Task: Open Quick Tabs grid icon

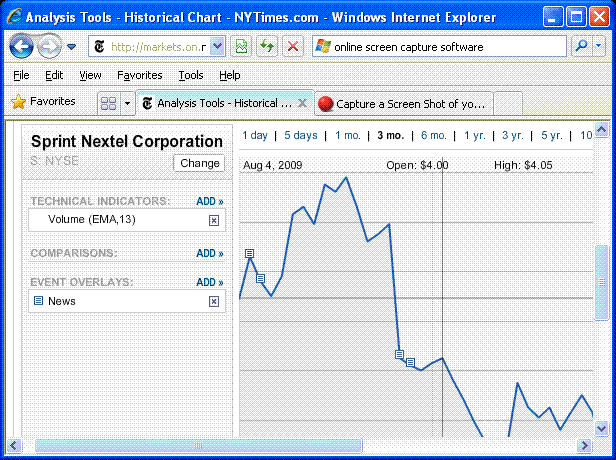Action: 108,103
